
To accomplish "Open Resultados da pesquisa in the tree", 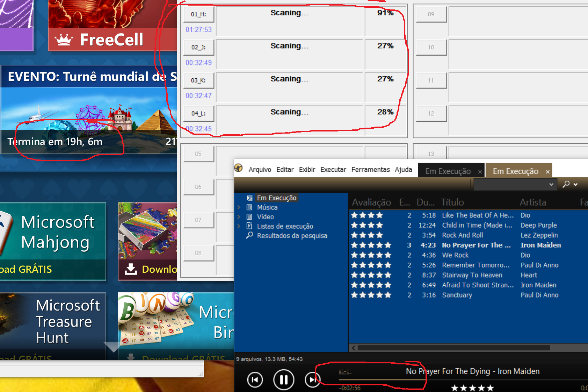I will pyautogui.click(x=292, y=236).
